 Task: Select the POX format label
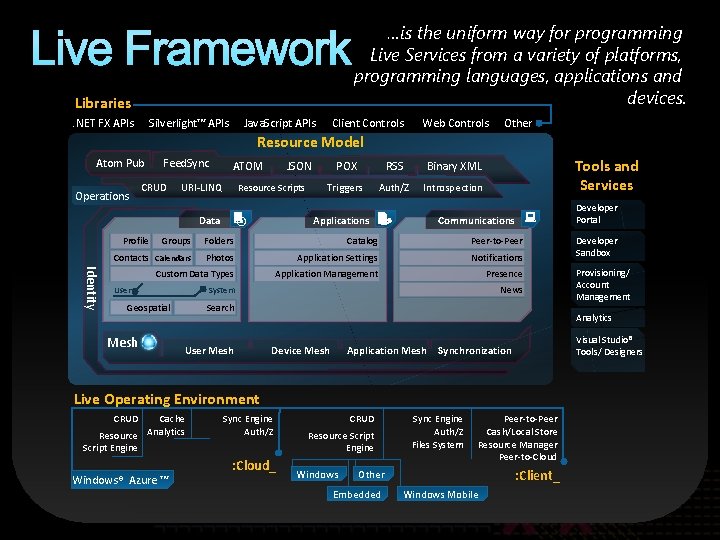[347, 166]
